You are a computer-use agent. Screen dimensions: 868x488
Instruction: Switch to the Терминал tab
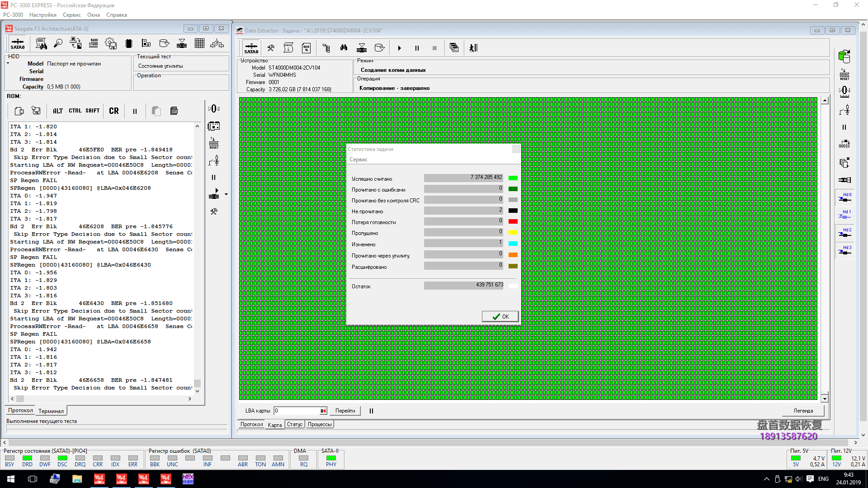coord(51,411)
